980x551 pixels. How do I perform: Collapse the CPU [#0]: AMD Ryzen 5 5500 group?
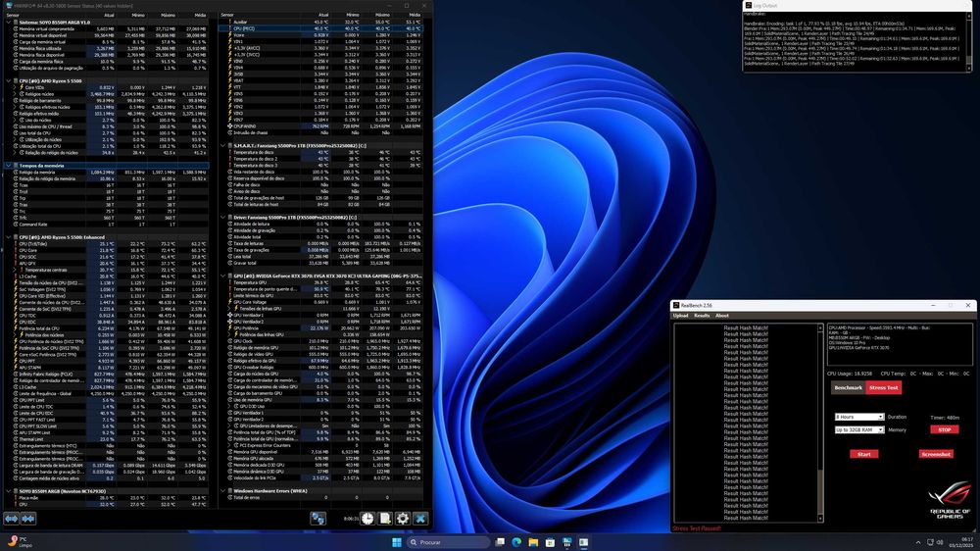(9, 80)
